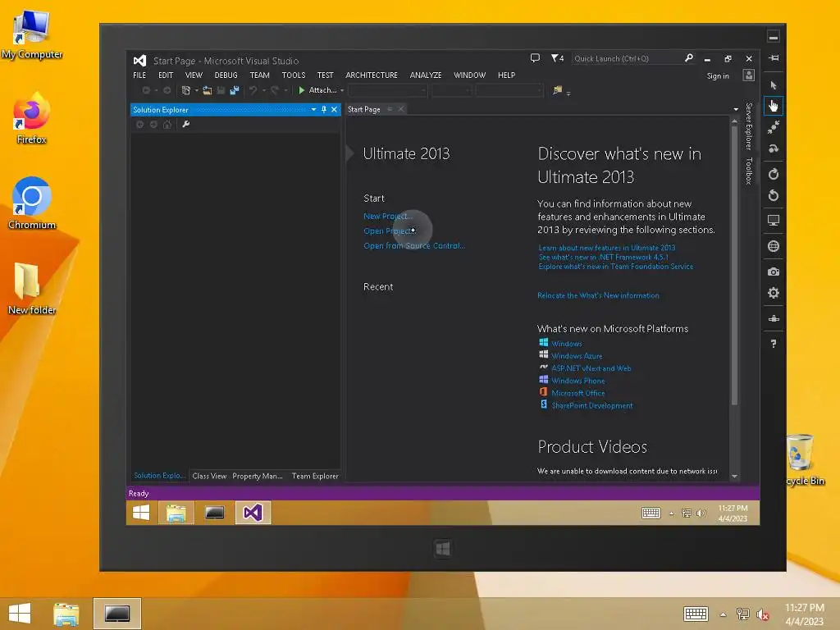Viewport: 840px width, 630px height.
Task: Click the globe network icon in remote sidebar
Action: click(x=773, y=246)
